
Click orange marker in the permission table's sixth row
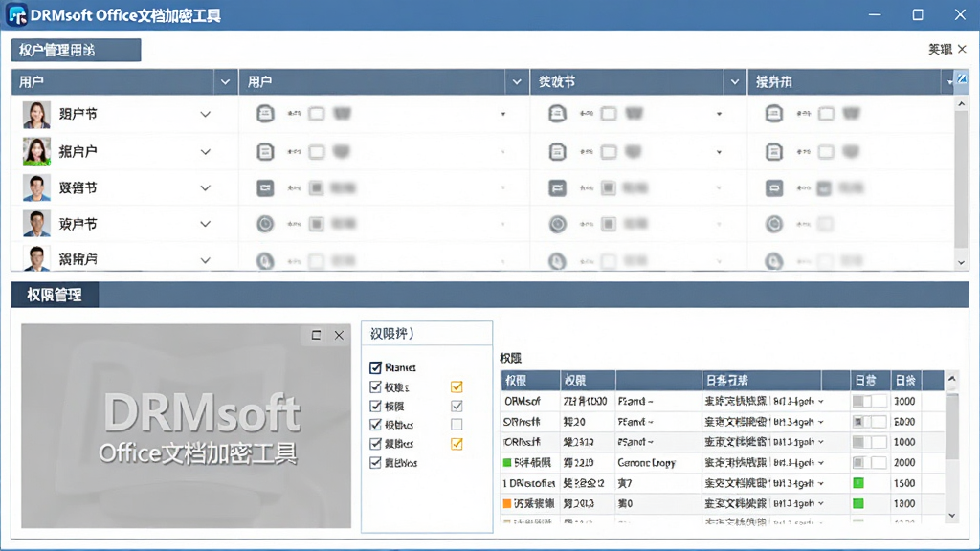pyautogui.click(x=507, y=503)
